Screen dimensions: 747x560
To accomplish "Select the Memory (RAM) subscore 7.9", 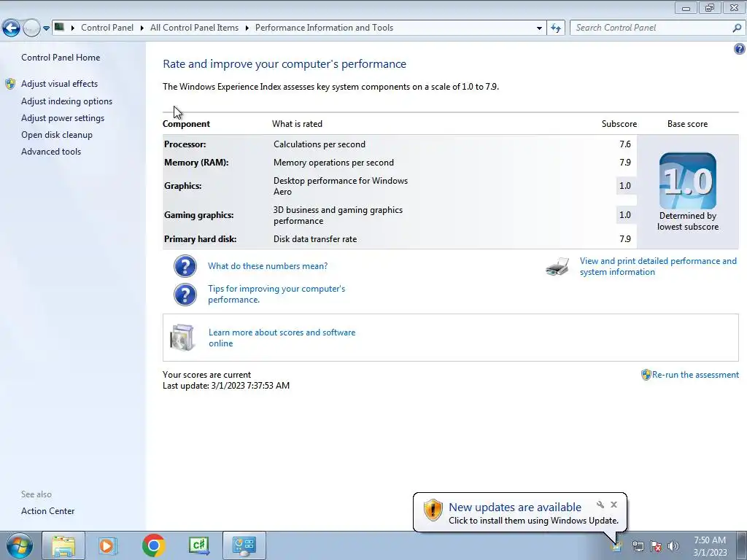I will (x=625, y=163).
